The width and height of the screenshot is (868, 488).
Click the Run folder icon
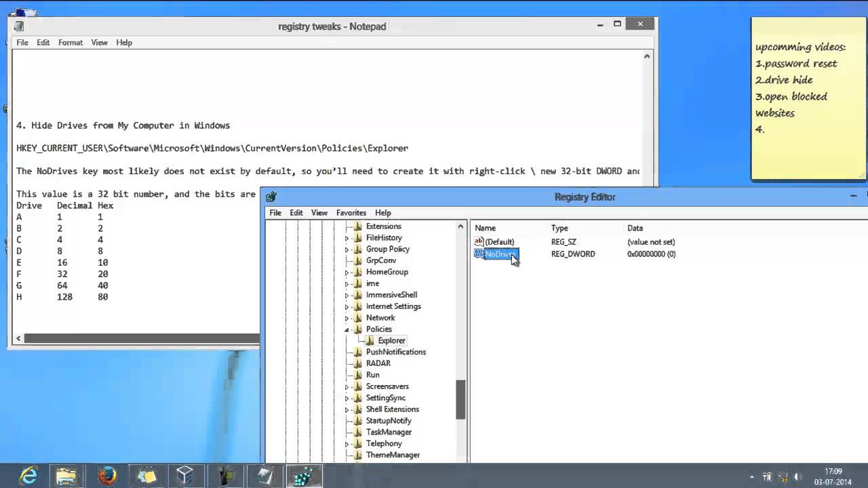pos(358,375)
